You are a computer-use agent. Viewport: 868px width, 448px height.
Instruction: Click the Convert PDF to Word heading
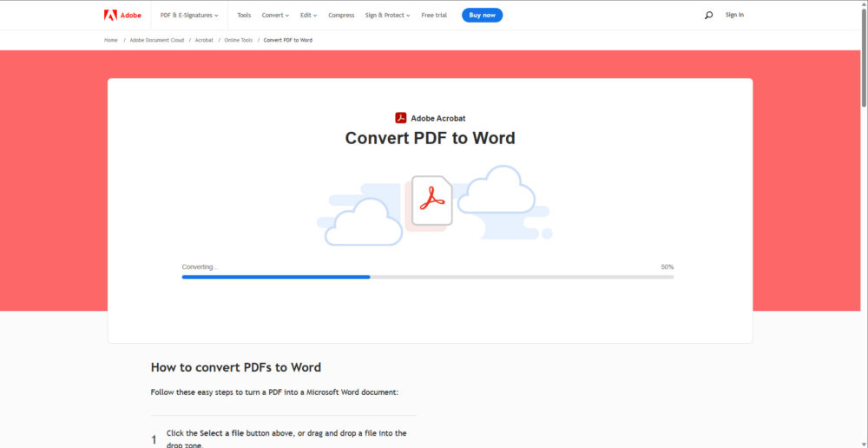[x=431, y=138]
